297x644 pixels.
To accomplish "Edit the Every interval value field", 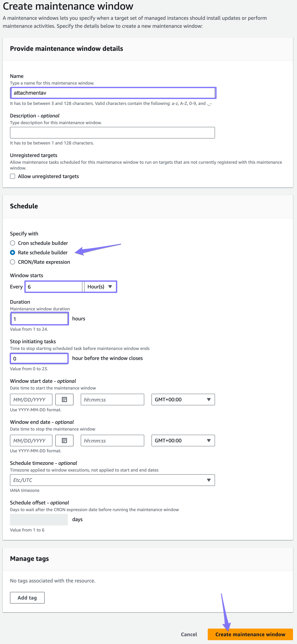I will (x=54, y=286).
